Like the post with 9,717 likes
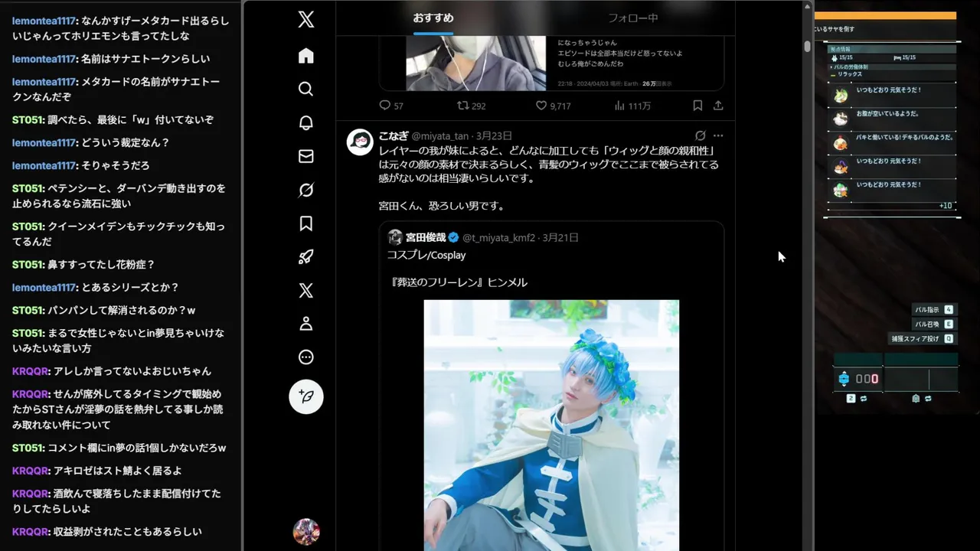Viewport: 980px width, 551px height. (x=552, y=106)
